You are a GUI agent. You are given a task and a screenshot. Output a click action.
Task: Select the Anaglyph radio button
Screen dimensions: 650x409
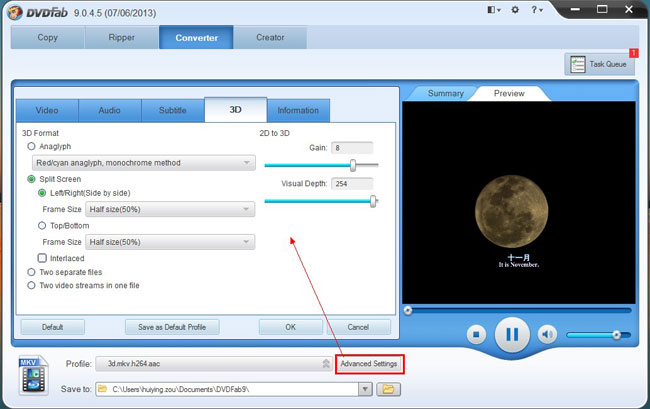31,146
